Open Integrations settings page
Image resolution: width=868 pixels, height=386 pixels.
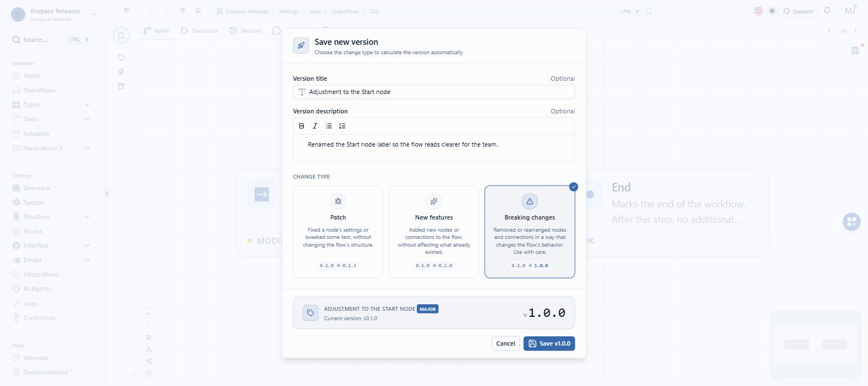coord(40,274)
